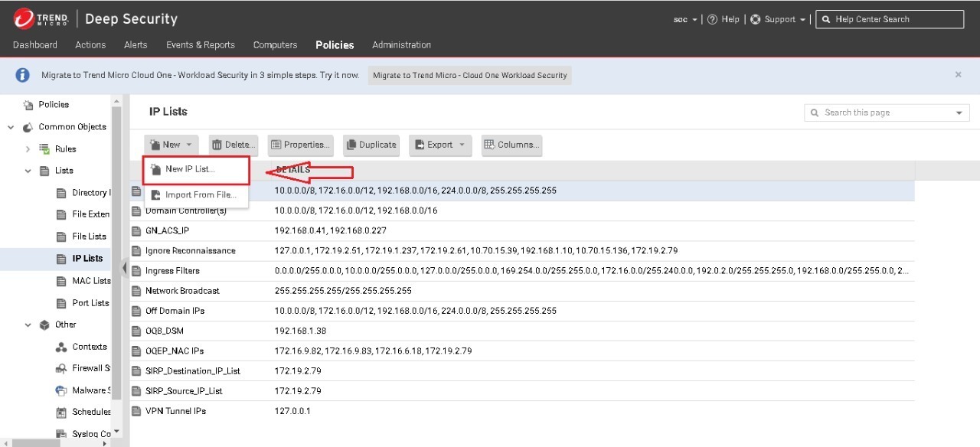Screen dimensions: 980x447
Task: Click the Rules checklist icon
Action: [44, 148]
